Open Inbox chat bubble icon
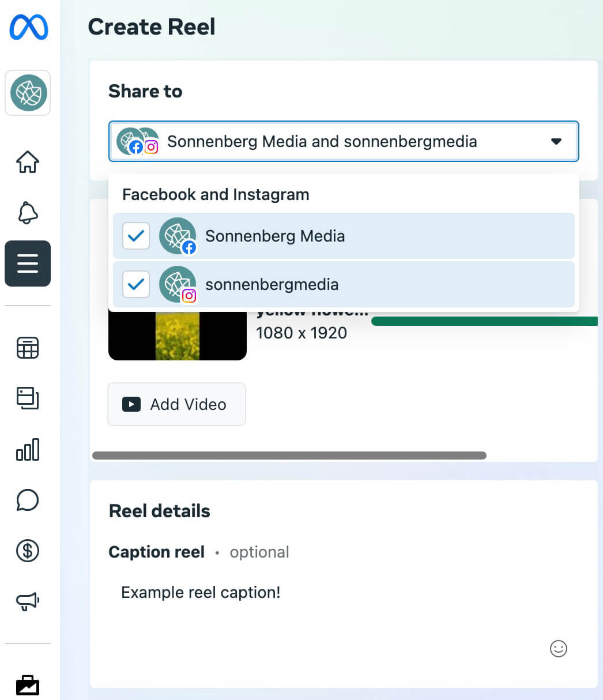603x700 pixels. (28, 500)
